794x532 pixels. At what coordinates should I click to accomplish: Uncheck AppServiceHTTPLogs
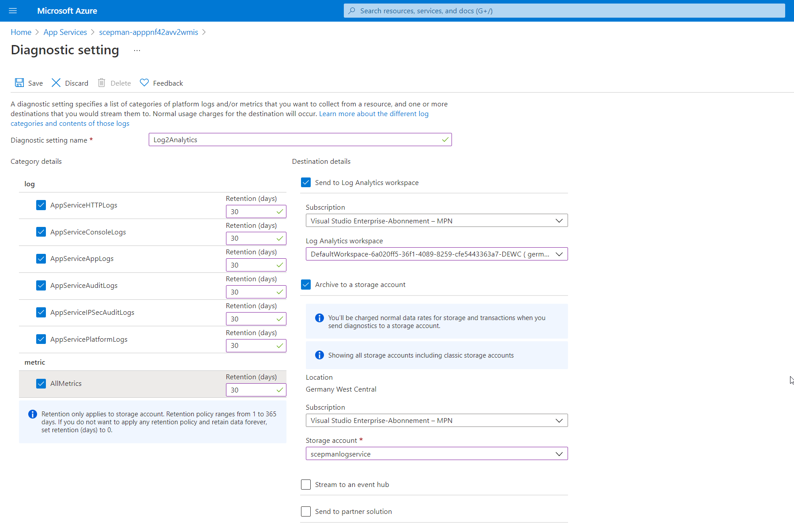[41, 205]
